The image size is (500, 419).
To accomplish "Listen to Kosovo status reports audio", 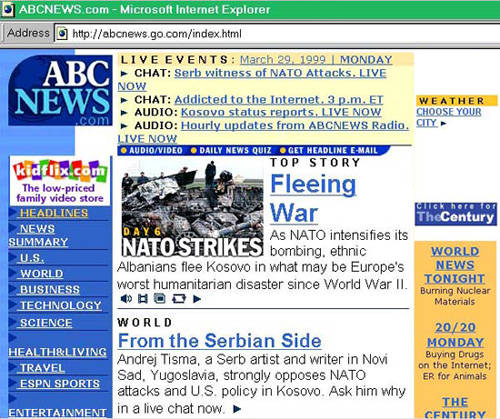I will coord(281,112).
